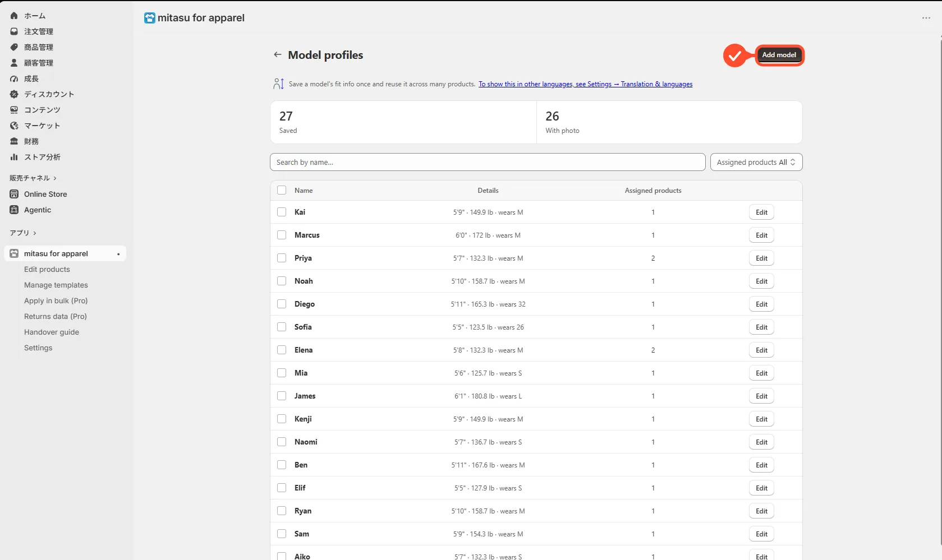Image resolution: width=942 pixels, height=560 pixels.
Task: Expand the アプリ section chevron
Action: pyautogui.click(x=35, y=233)
